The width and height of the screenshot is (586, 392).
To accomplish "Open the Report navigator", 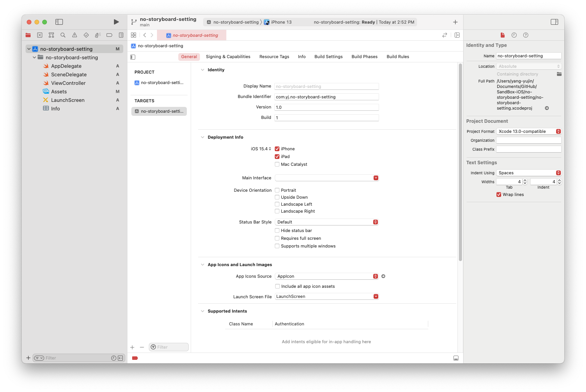I will (x=121, y=35).
